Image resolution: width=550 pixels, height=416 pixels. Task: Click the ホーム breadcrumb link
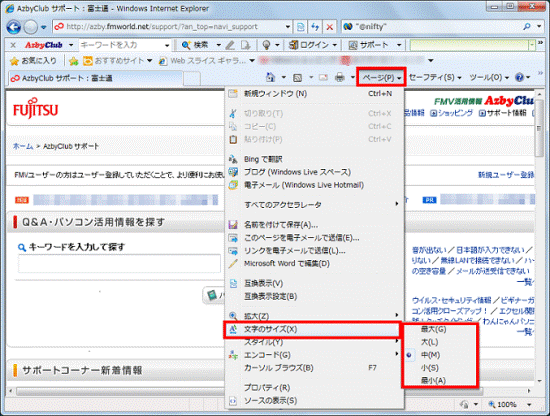point(23,146)
